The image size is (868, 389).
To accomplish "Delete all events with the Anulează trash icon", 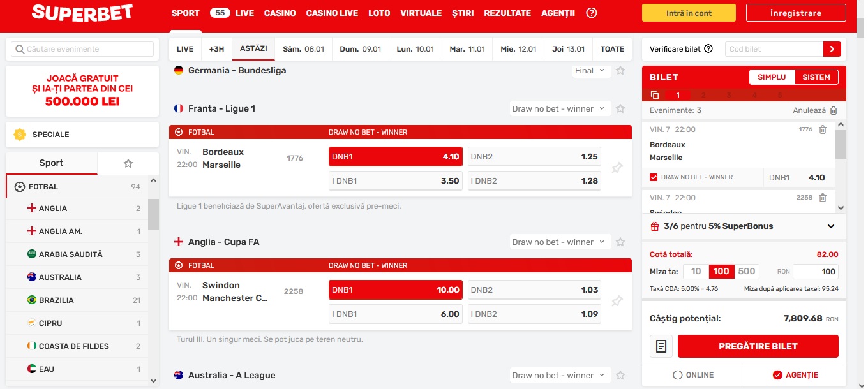I will coord(834,110).
